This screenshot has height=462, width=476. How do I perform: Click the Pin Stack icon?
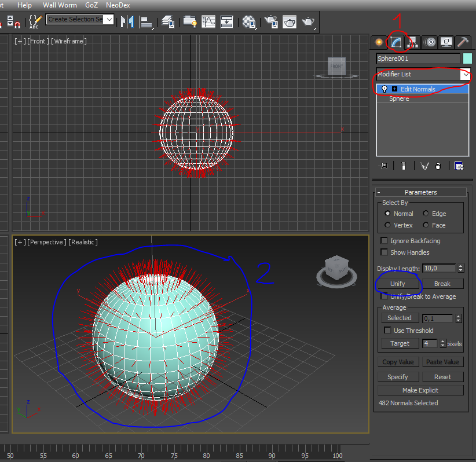point(383,166)
